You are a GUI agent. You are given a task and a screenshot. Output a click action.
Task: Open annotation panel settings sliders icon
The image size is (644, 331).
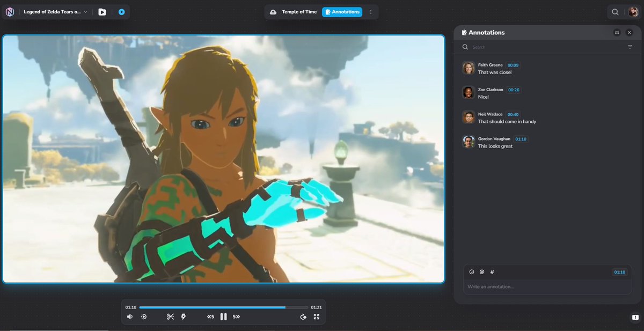617,33
